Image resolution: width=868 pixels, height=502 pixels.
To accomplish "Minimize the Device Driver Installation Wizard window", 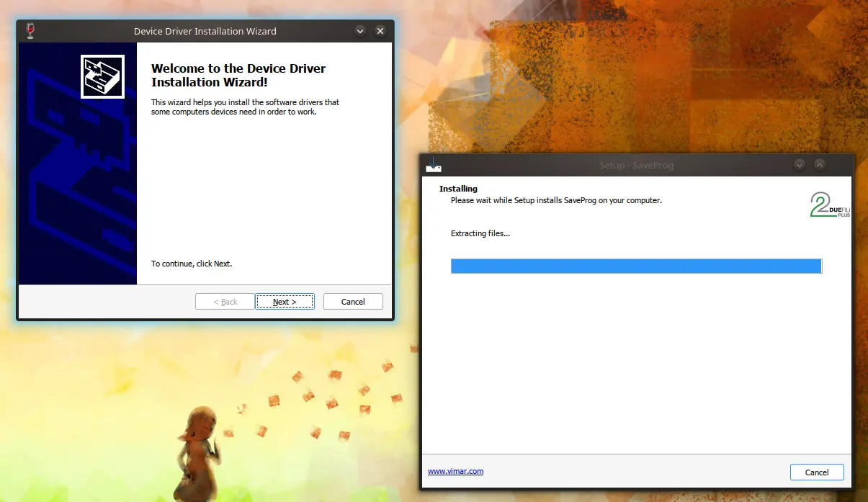I will point(360,31).
